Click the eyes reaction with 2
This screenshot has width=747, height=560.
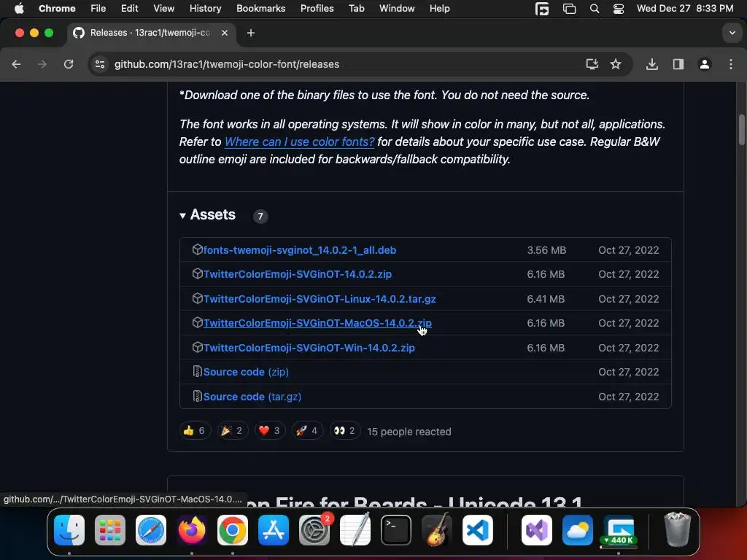coord(345,431)
